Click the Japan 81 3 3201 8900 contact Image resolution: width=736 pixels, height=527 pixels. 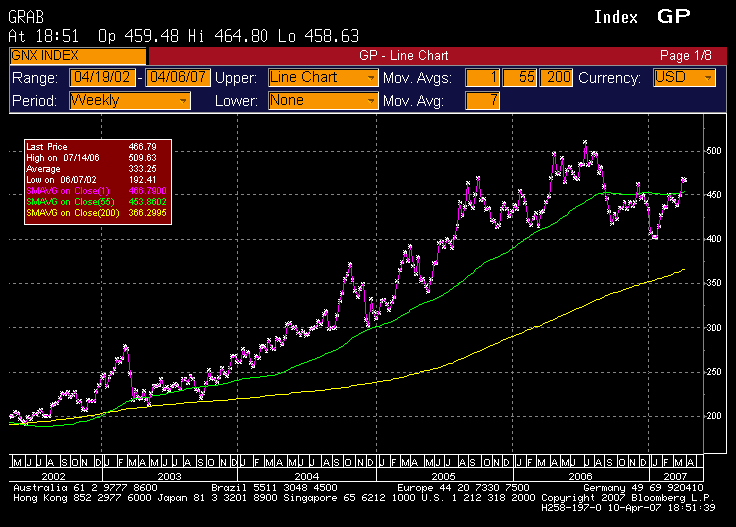click(x=217, y=497)
